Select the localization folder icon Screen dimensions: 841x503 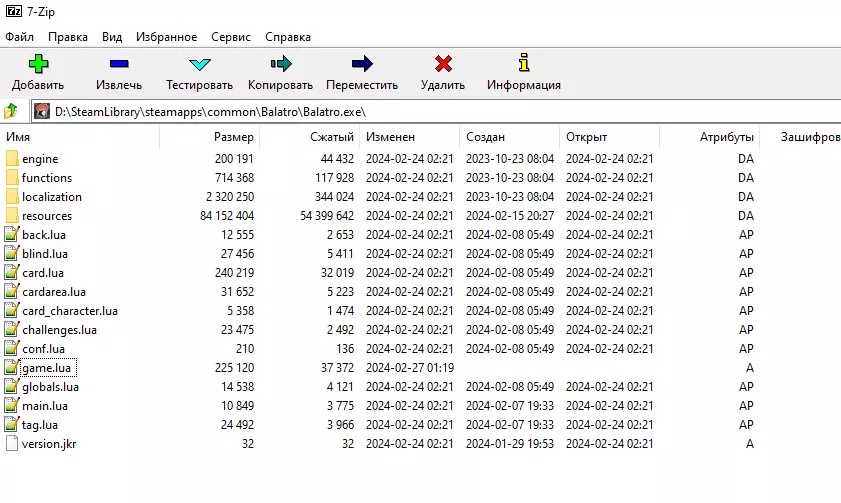coord(12,197)
